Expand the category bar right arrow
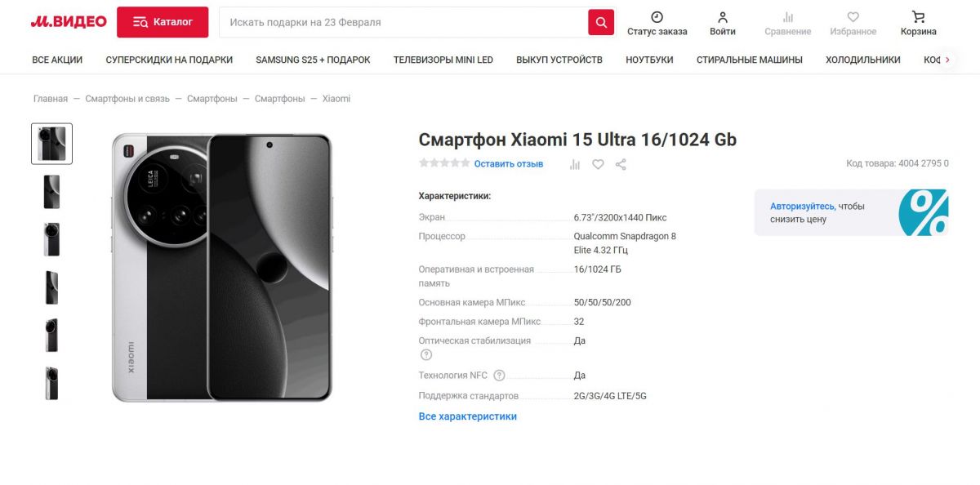This screenshot has width=980, height=485. pyautogui.click(x=947, y=60)
